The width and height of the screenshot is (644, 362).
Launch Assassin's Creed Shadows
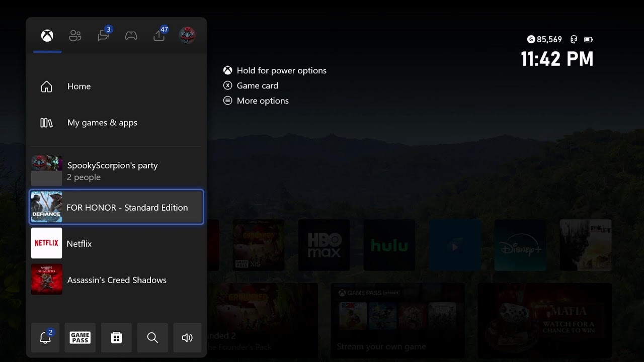pyautogui.click(x=116, y=280)
